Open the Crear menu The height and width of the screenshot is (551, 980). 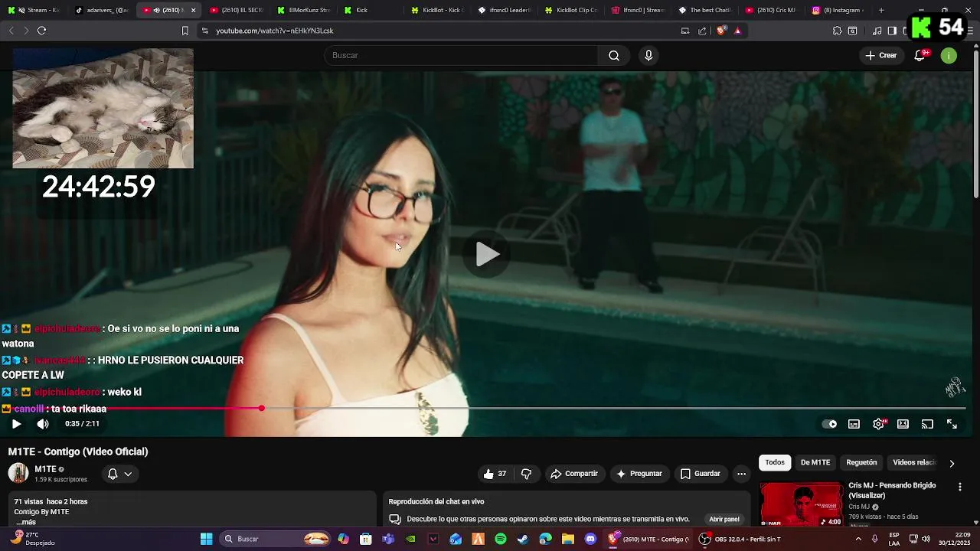(x=880, y=55)
